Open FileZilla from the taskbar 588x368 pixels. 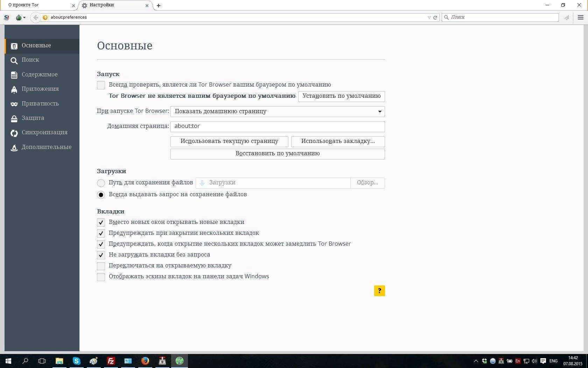(111, 361)
